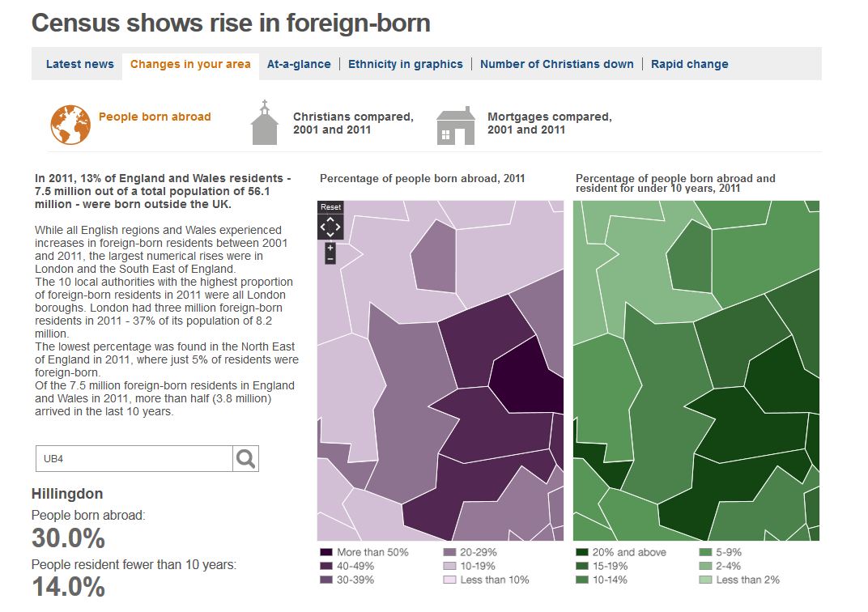868x612 pixels.
Task: Open the Latest news tab
Action: coord(79,64)
